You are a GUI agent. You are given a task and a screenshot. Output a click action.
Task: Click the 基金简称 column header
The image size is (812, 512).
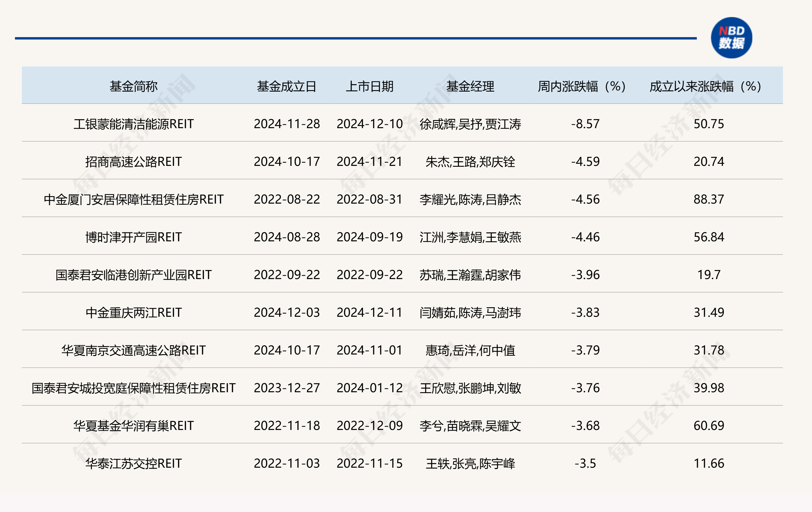pos(133,87)
